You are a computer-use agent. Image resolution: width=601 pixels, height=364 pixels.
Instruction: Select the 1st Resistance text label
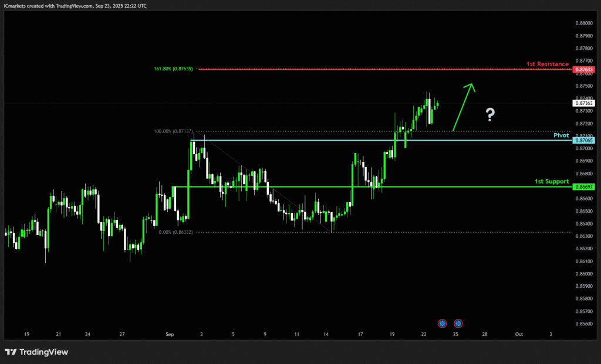tap(547, 63)
